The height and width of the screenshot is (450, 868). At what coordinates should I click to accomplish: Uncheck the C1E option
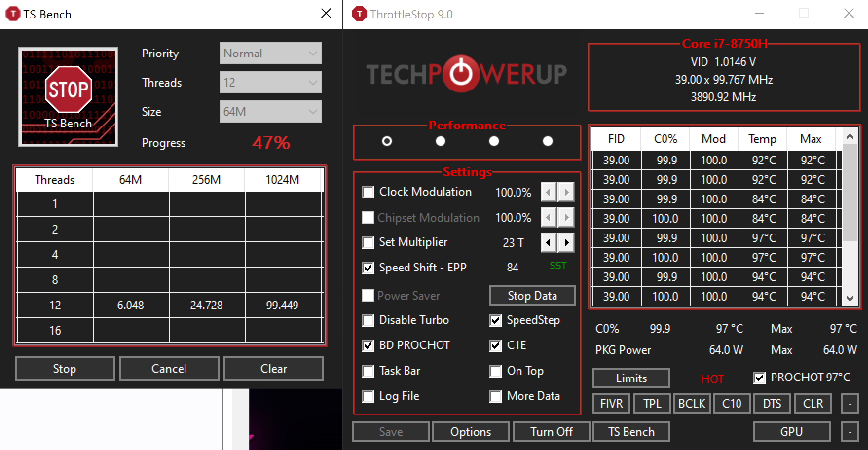point(496,346)
